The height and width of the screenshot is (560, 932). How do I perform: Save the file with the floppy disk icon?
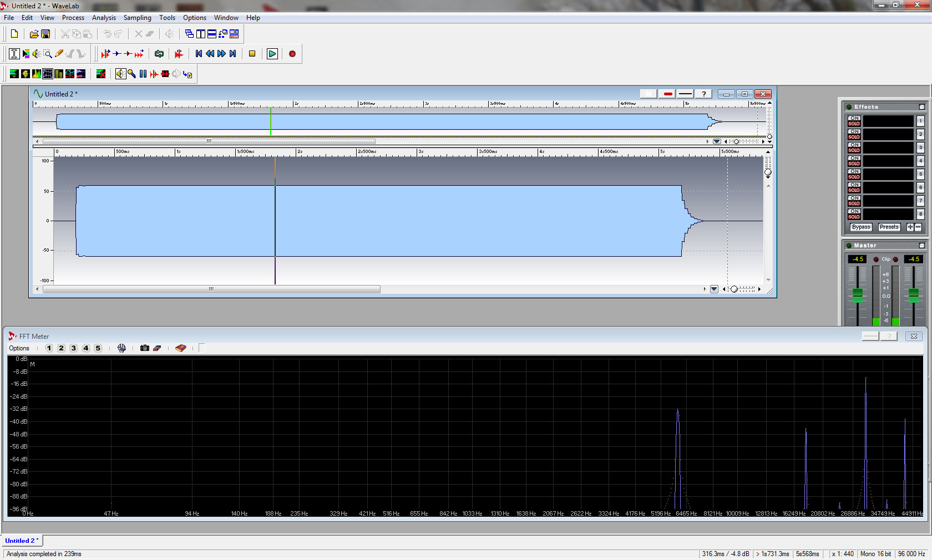[x=45, y=34]
